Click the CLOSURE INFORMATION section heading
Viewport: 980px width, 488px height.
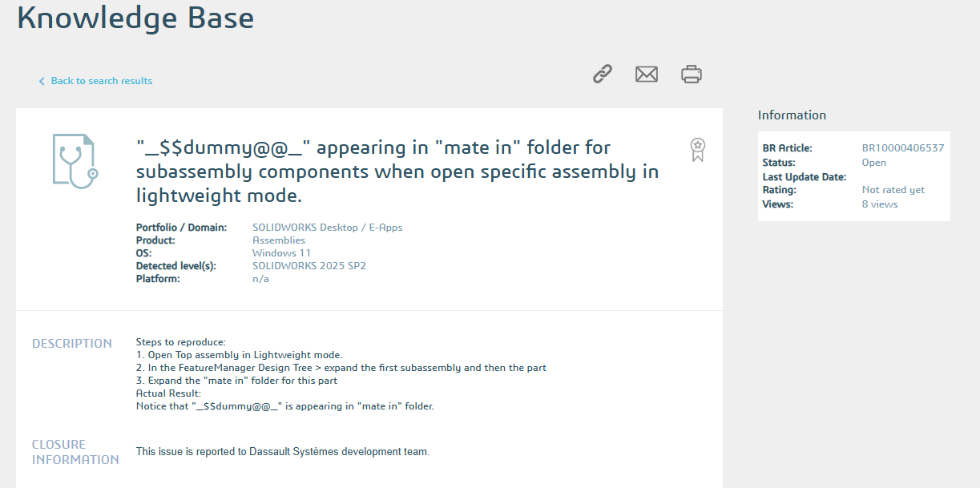point(75,452)
